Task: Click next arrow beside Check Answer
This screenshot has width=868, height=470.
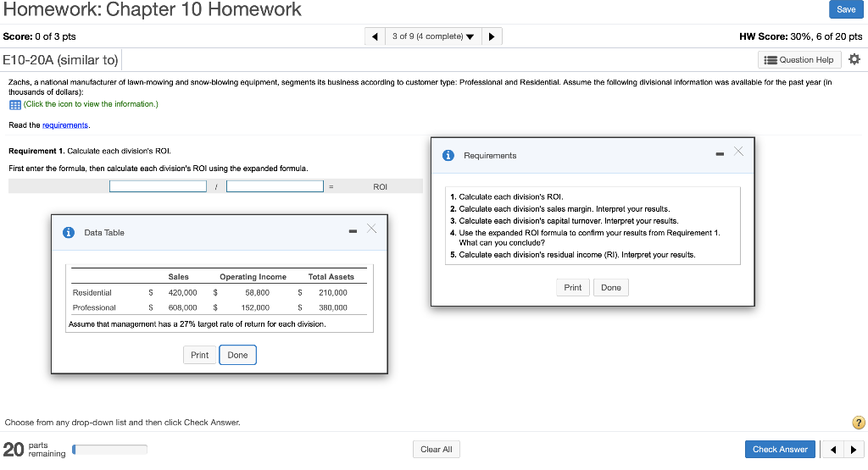Action: [854, 450]
